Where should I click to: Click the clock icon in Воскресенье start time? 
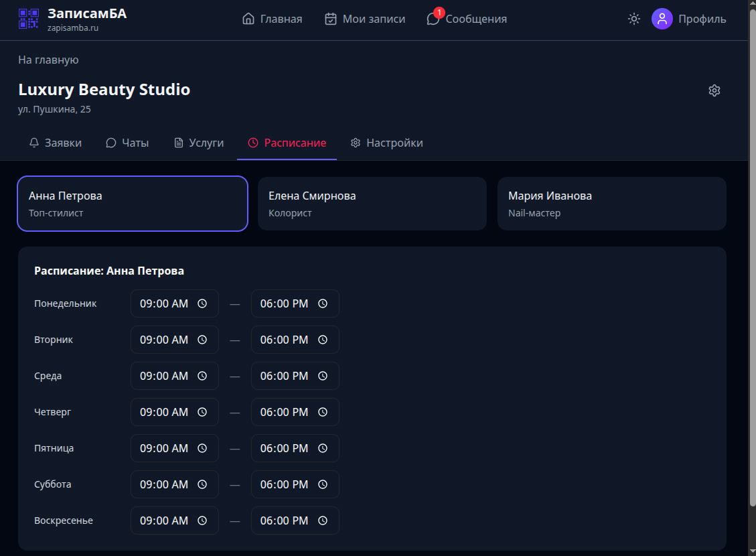point(202,520)
